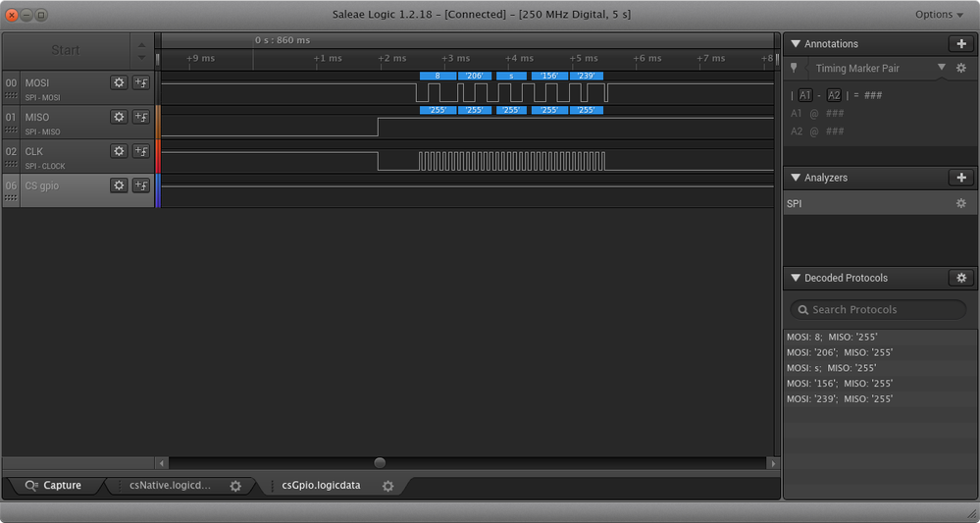Select MOSI decoded bubble '239'

tap(587, 76)
